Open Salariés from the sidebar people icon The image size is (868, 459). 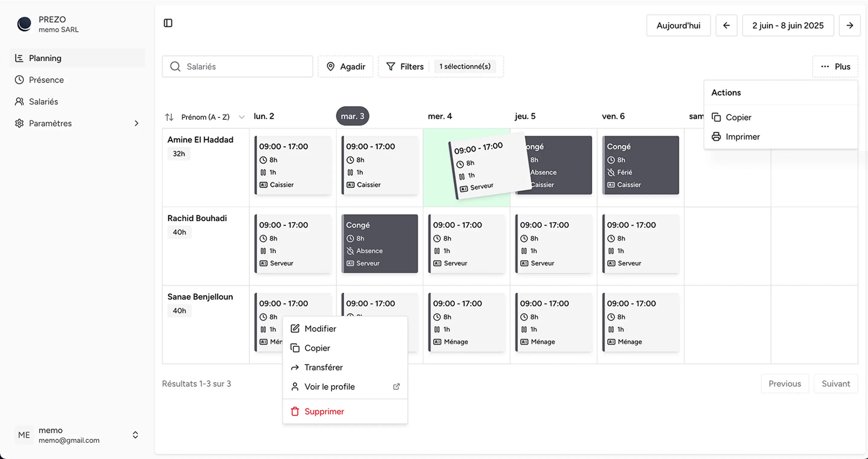[19, 101]
